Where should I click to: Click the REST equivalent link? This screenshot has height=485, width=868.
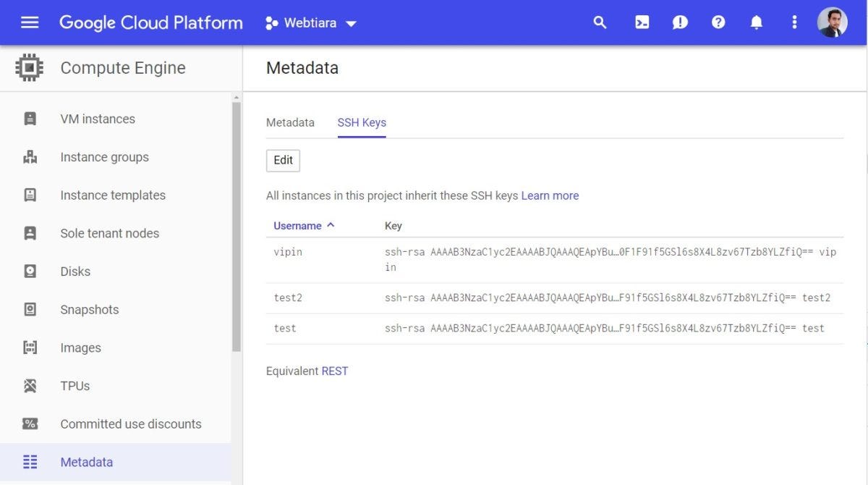333,370
